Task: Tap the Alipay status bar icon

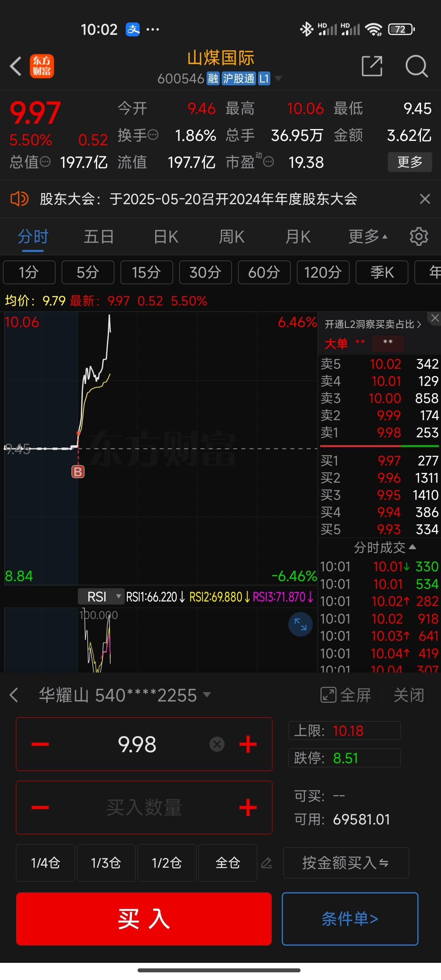Action: 133,29
